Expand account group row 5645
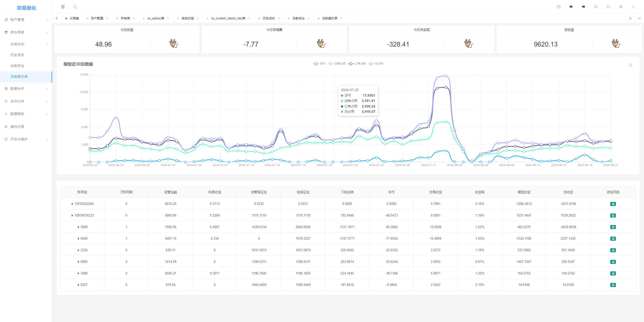The height and width of the screenshot is (322, 644). tap(78, 239)
